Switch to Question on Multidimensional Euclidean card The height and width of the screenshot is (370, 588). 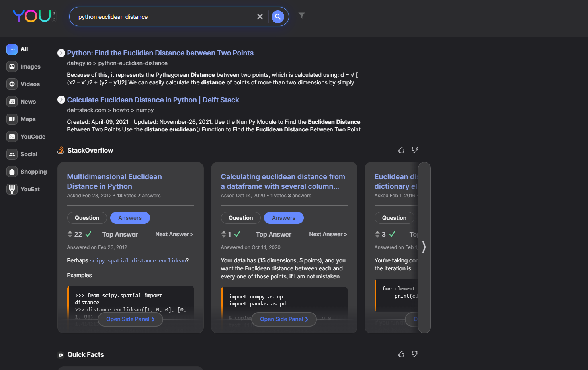click(87, 218)
